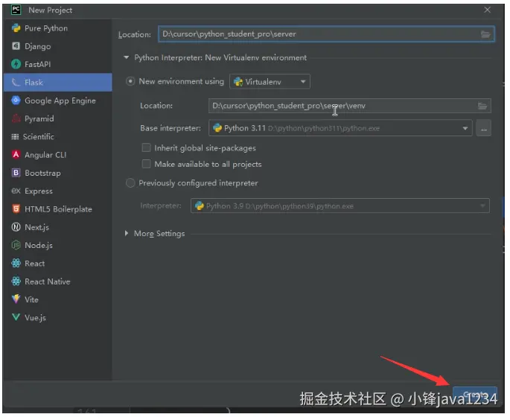Choose the Node.js icon
This screenshot has width=510, height=420.
tap(16, 245)
